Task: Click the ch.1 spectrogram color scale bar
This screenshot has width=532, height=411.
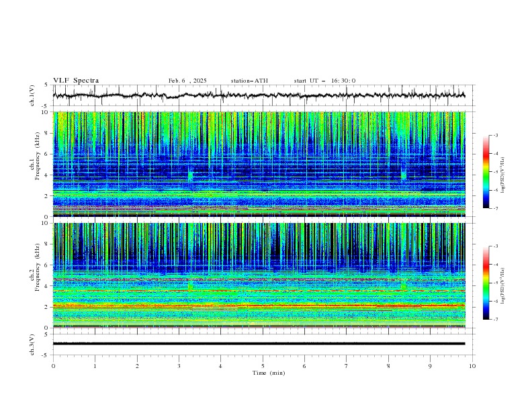Action: pos(486,172)
